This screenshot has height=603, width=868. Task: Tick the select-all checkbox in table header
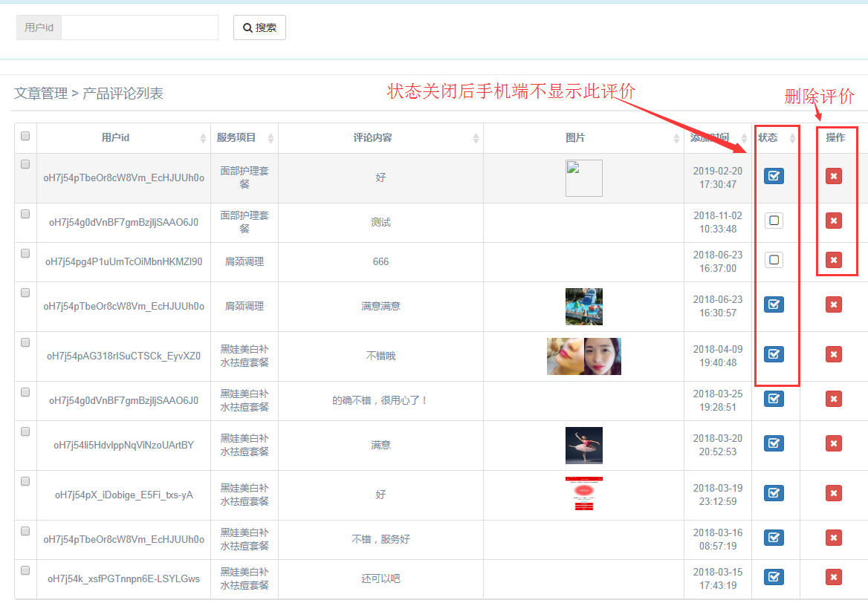pyautogui.click(x=25, y=136)
